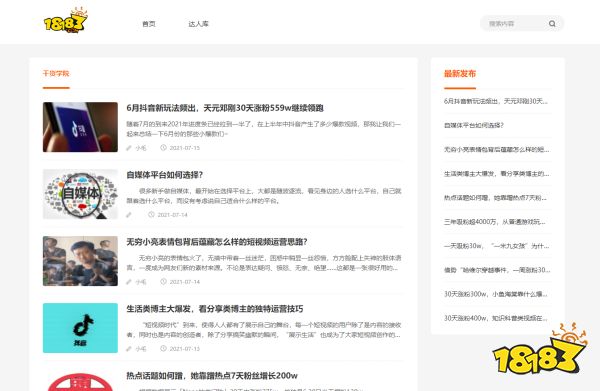Open sidebar link 借势哈维尔穿越事件
The height and width of the screenshot is (391, 600).
[x=497, y=270]
